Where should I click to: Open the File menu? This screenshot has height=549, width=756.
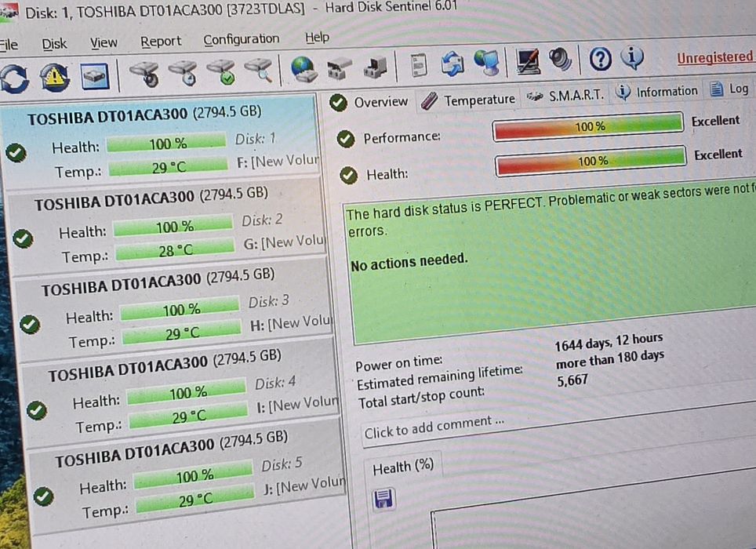coord(9,45)
